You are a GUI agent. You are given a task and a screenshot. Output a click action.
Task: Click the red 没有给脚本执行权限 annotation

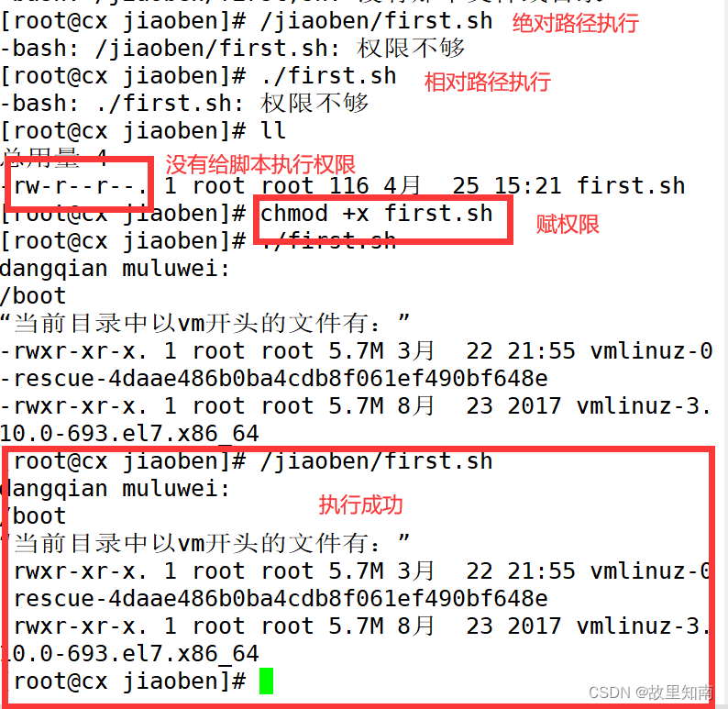click(x=260, y=164)
